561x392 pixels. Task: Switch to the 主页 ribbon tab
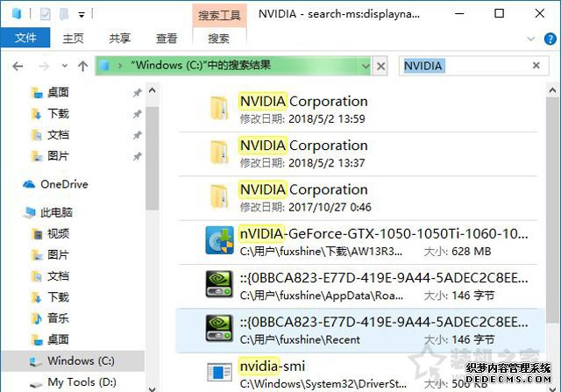[73, 38]
